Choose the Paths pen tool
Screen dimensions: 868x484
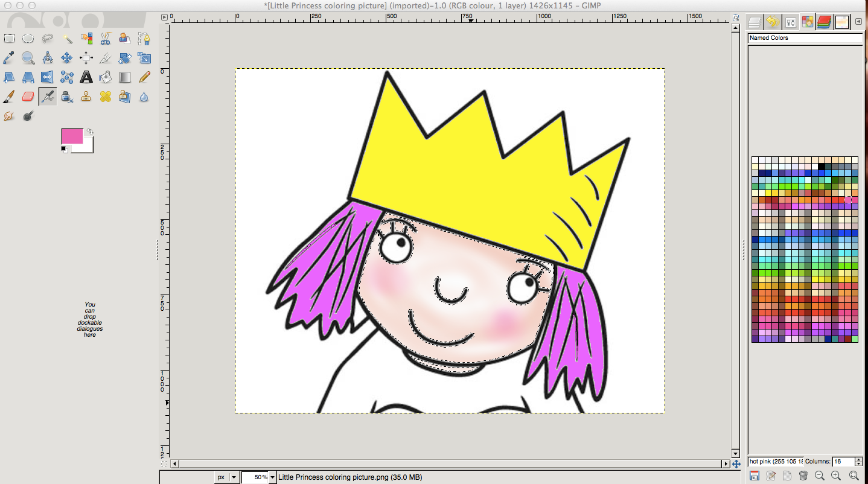click(x=144, y=39)
